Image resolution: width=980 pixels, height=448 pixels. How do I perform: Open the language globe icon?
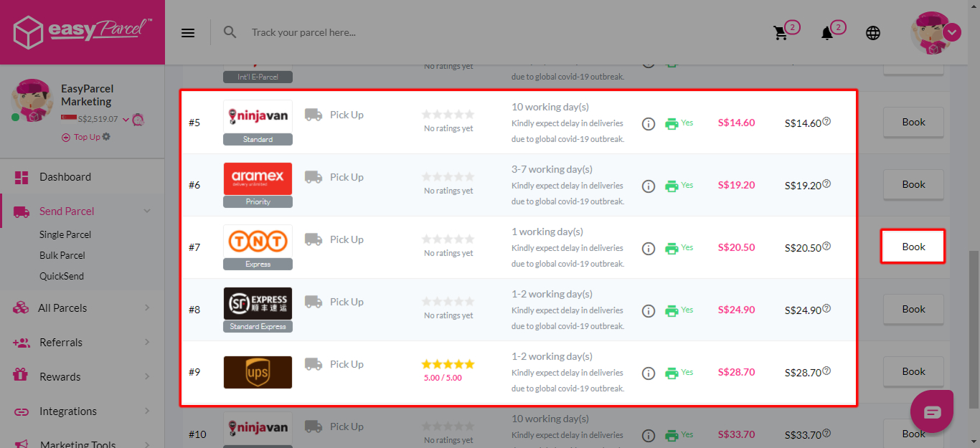point(873,33)
